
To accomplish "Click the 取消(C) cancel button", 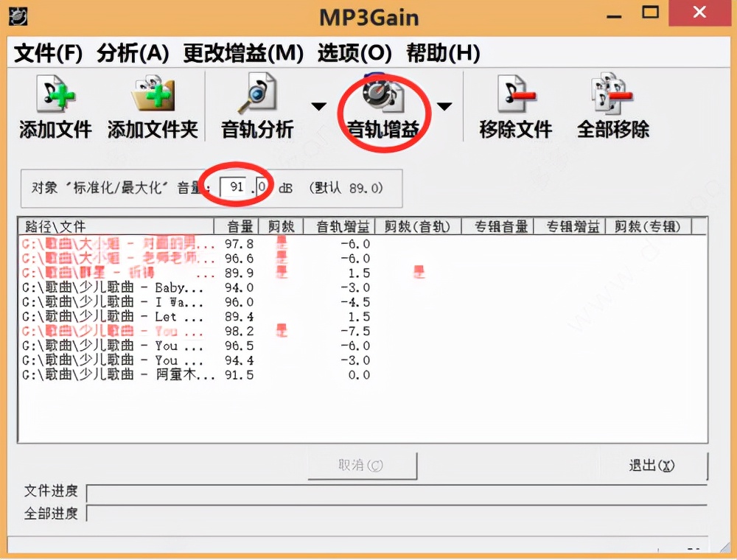I will (x=362, y=465).
